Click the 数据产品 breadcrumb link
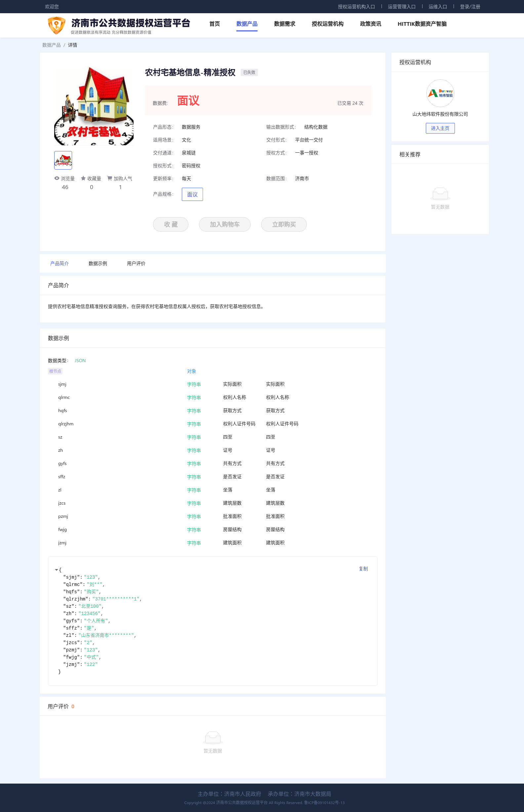524x812 pixels. (51, 45)
